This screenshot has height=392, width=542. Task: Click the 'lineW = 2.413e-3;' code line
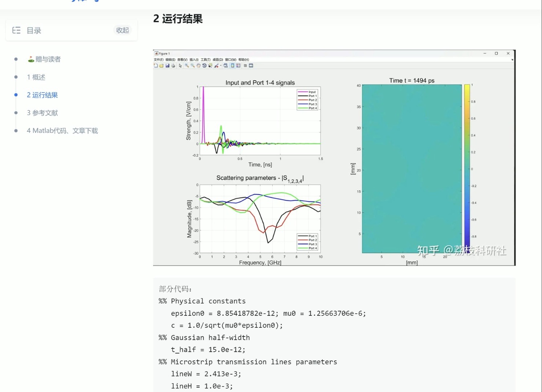coord(206,374)
